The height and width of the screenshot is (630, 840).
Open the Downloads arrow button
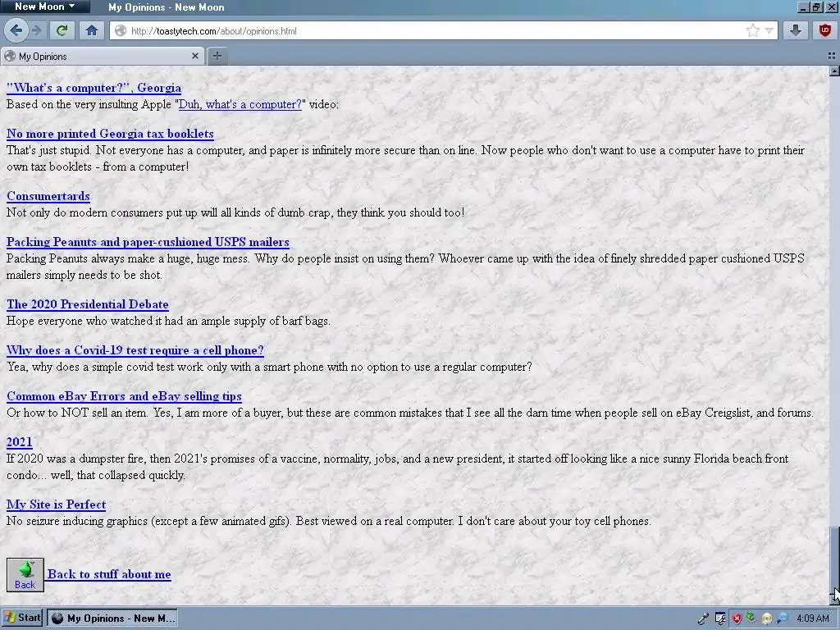(796, 30)
